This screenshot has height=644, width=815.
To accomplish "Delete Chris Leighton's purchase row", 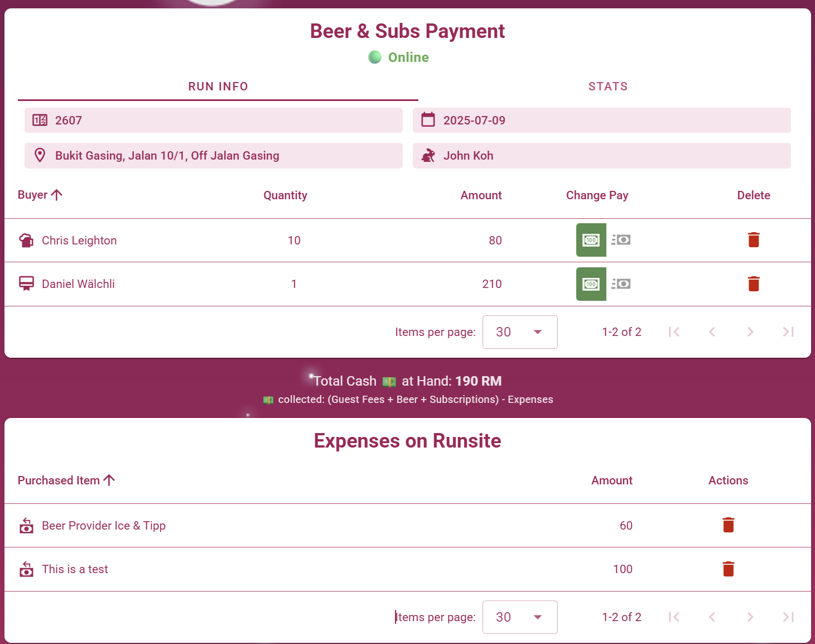I will pos(753,240).
